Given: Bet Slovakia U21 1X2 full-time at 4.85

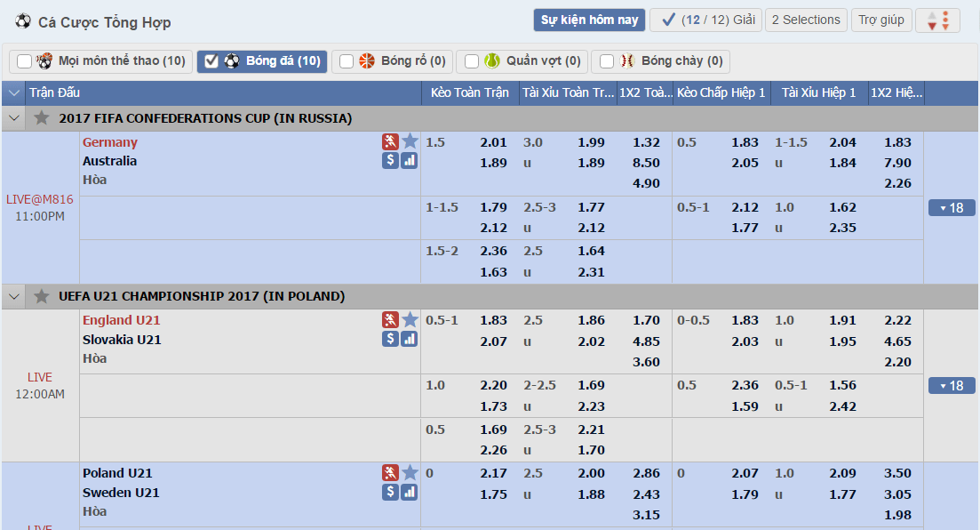Looking at the screenshot, I should point(646,341).
